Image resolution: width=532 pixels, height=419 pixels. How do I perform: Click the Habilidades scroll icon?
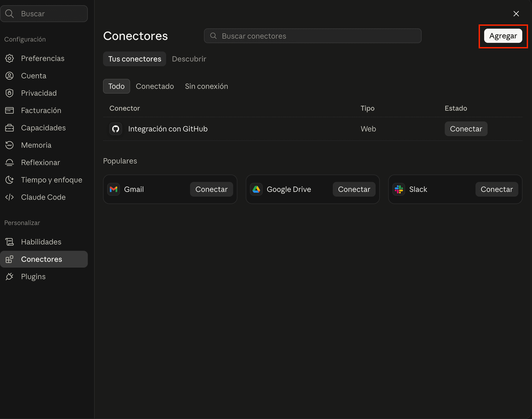pyautogui.click(x=9, y=242)
